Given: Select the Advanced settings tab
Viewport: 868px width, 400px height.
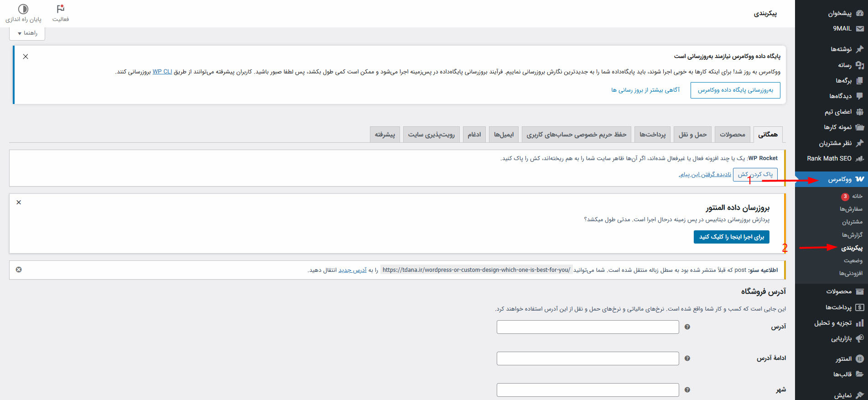Looking at the screenshot, I should 385,135.
